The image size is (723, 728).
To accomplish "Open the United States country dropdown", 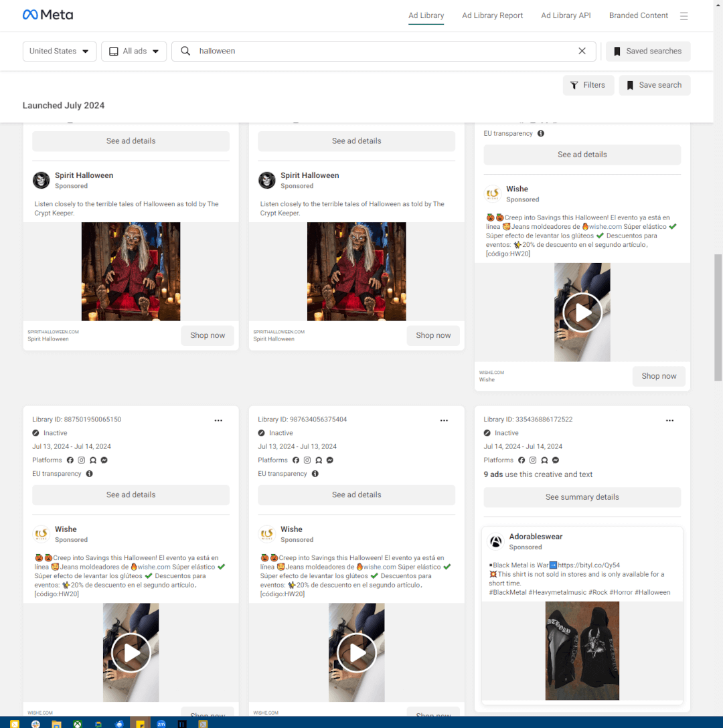I will point(60,51).
